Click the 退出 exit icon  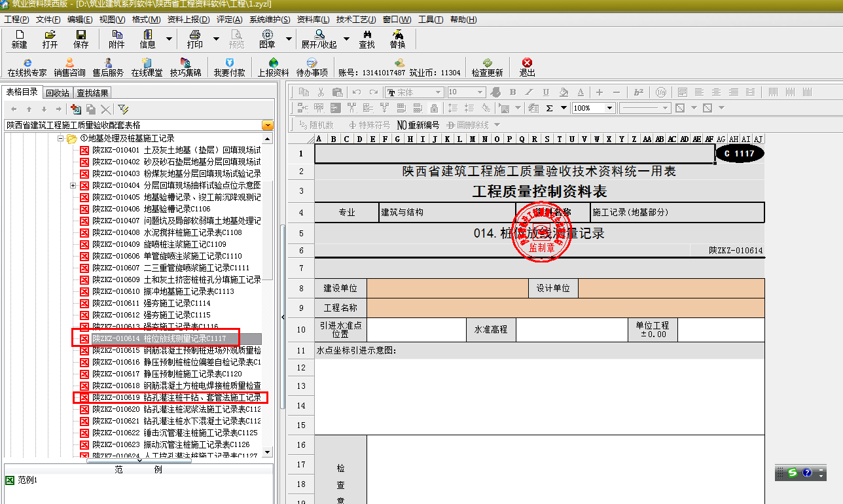pyautogui.click(x=527, y=67)
